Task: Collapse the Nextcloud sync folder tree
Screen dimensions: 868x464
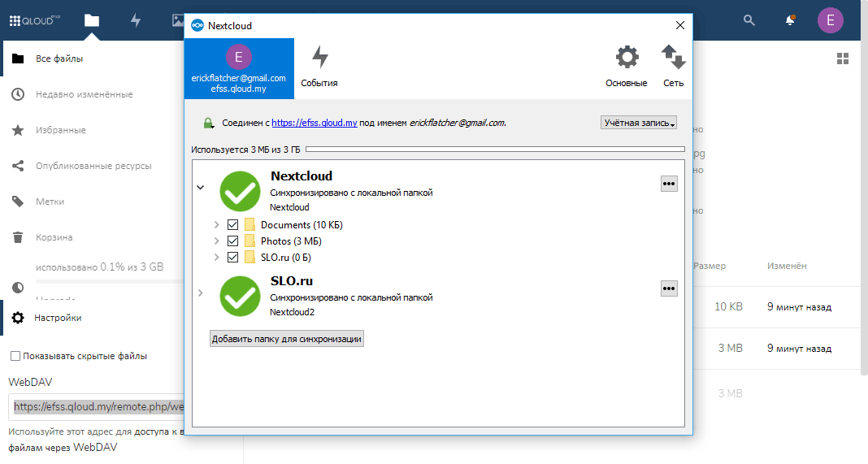Action: coord(200,187)
